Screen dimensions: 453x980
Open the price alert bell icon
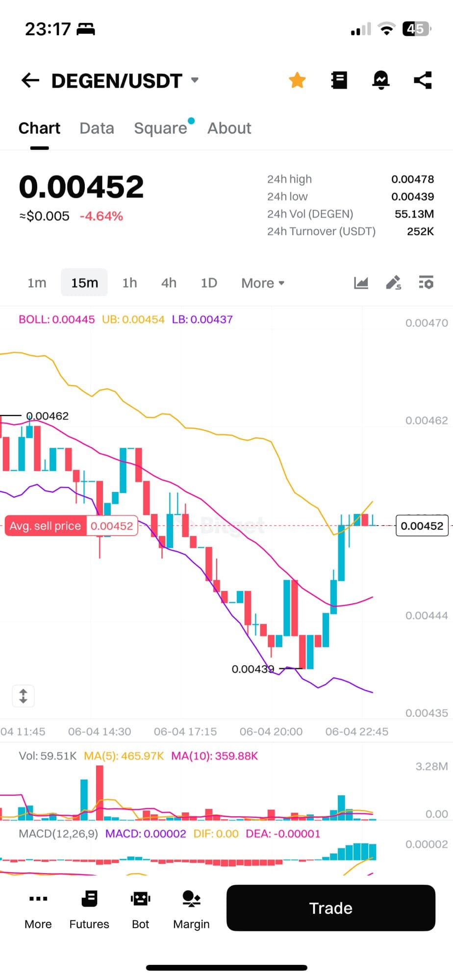[x=381, y=80]
